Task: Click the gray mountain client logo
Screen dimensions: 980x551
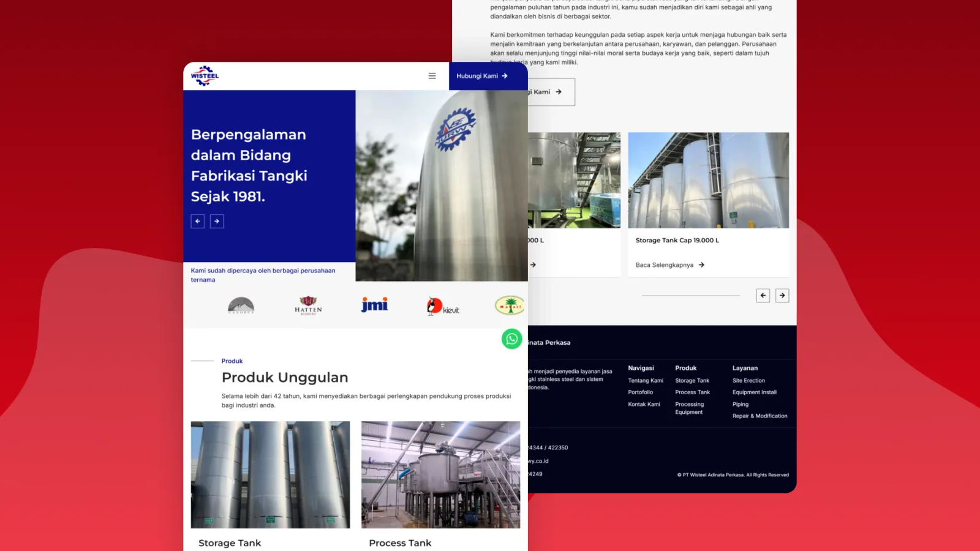Action: (241, 305)
